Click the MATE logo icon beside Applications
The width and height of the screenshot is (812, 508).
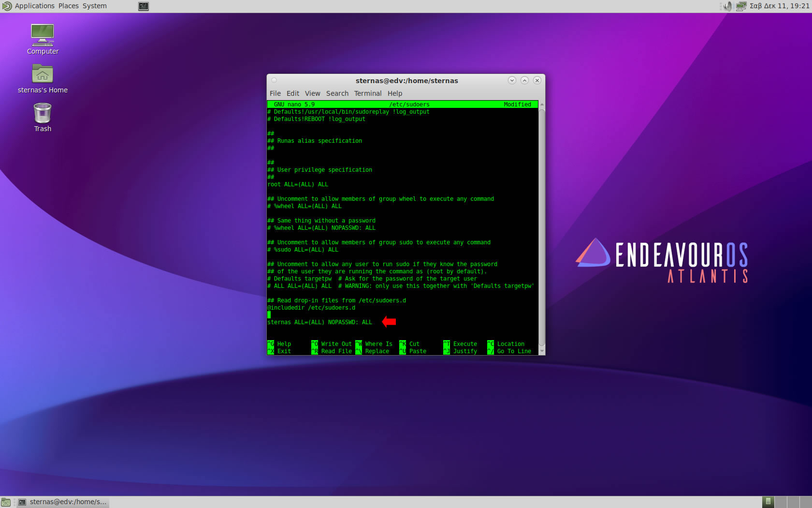[x=7, y=6]
